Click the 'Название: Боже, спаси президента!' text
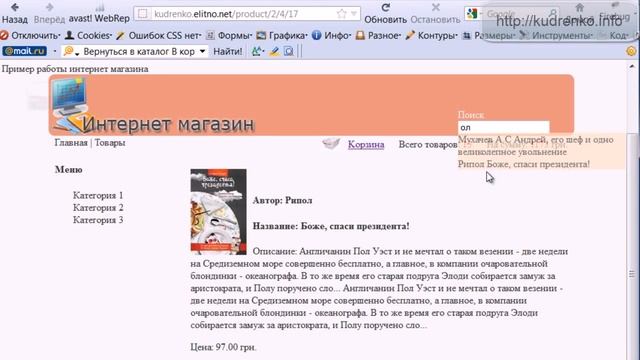This screenshot has height=360, width=640. [x=331, y=226]
